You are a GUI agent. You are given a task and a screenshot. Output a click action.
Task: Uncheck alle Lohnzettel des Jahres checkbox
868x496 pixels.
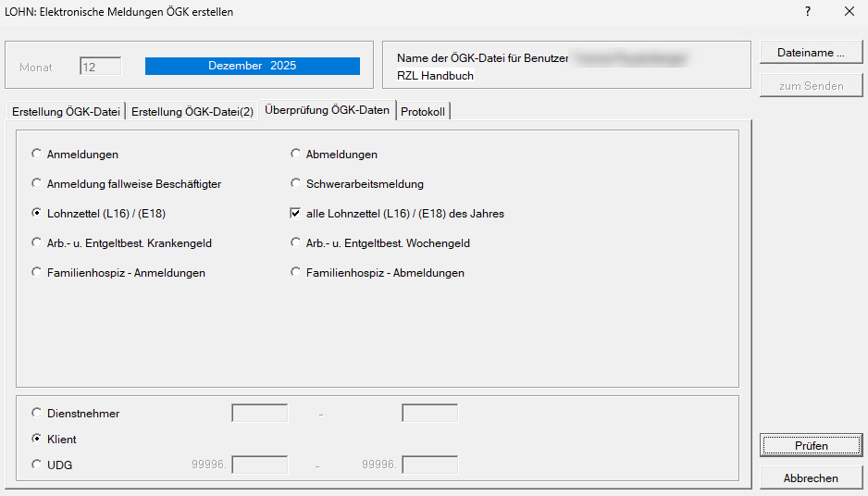click(296, 214)
